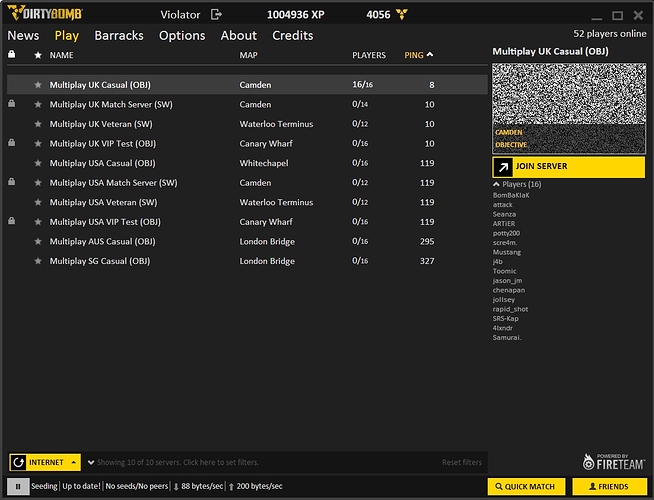Pause seeding with the pause button

[18, 486]
